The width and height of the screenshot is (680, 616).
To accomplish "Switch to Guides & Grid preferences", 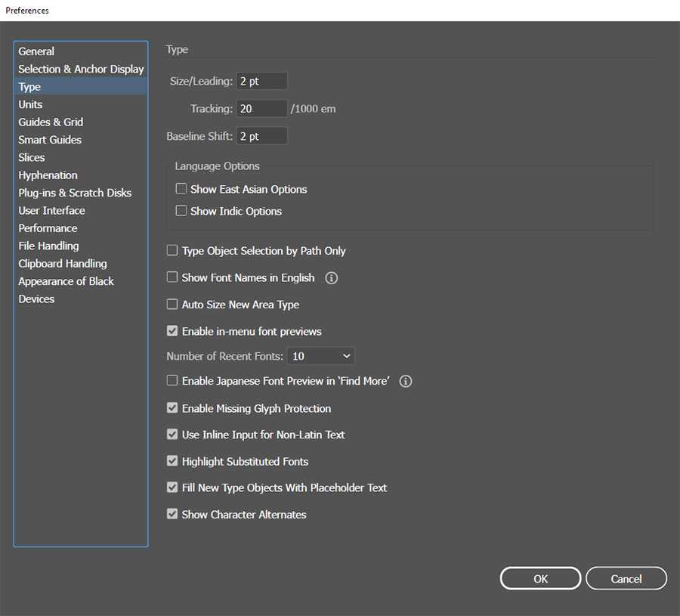I will (51, 122).
